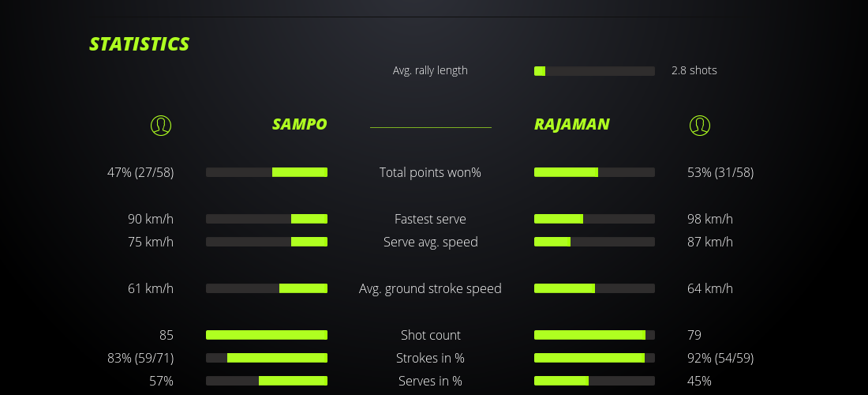
Task: Click Rajaman's player profile icon
Action: coord(699,126)
